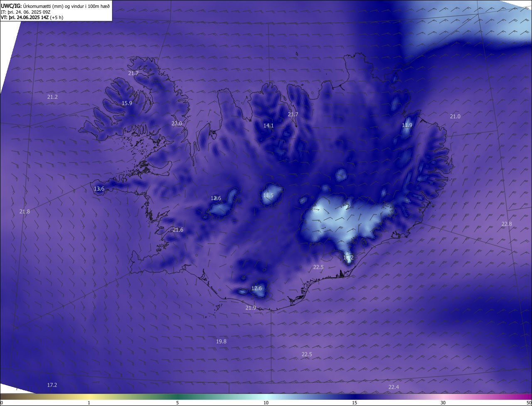The height and width of the screenshot is (406, 532).
Task: Click the 21.6 value label
Action: tap(178, 230)
